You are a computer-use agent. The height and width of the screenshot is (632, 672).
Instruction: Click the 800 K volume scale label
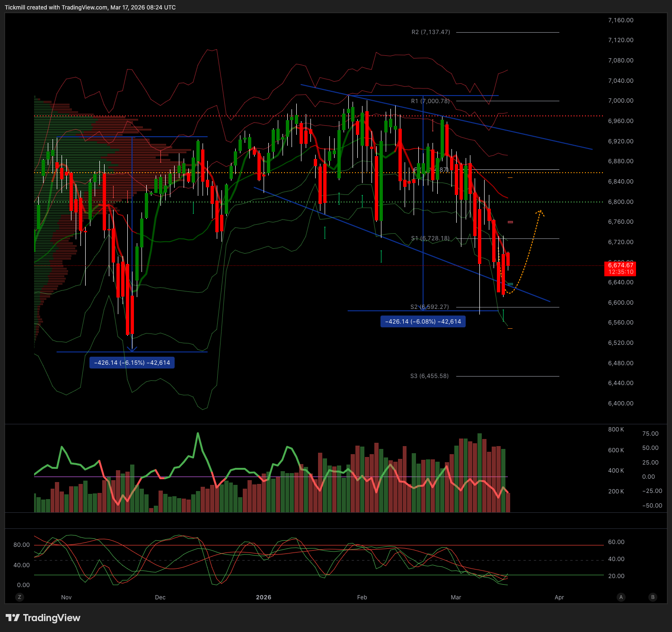pos(616,430)
